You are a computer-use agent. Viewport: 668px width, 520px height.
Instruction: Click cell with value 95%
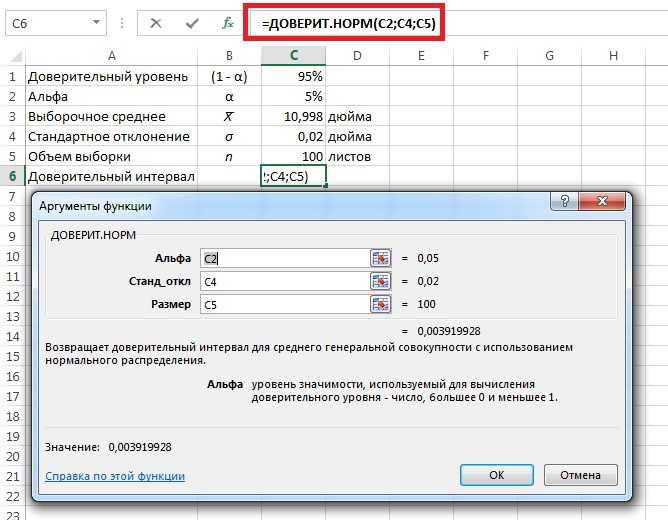coord(294,77)
